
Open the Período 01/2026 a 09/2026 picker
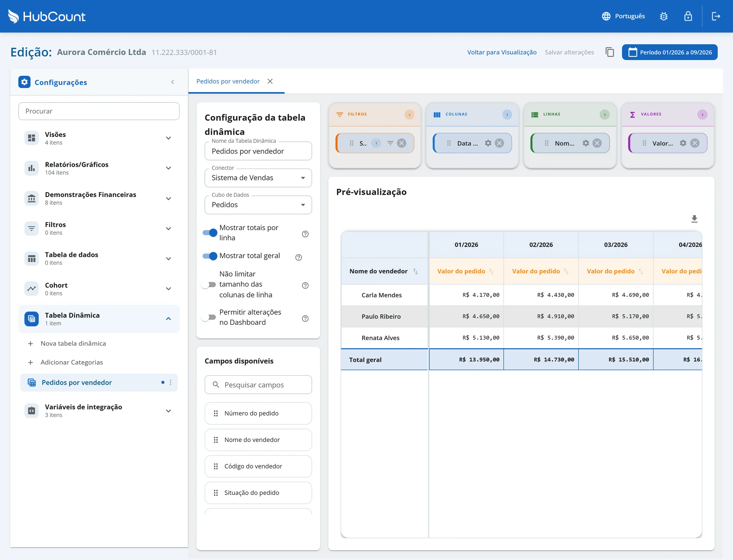coord(669,52)
